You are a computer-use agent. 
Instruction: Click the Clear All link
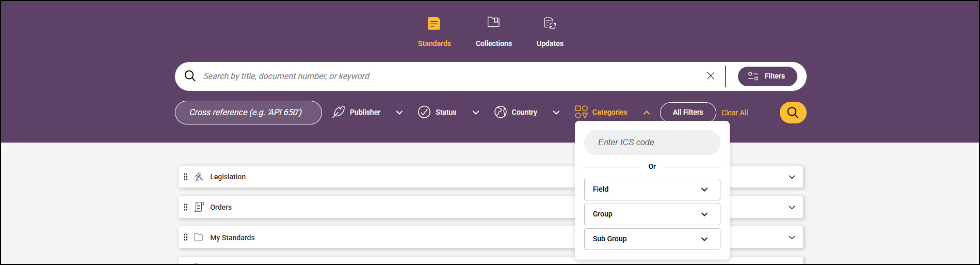coord(734,113)
